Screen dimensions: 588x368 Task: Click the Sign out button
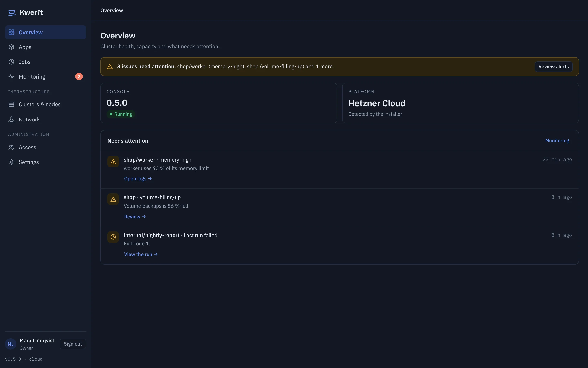73,344
